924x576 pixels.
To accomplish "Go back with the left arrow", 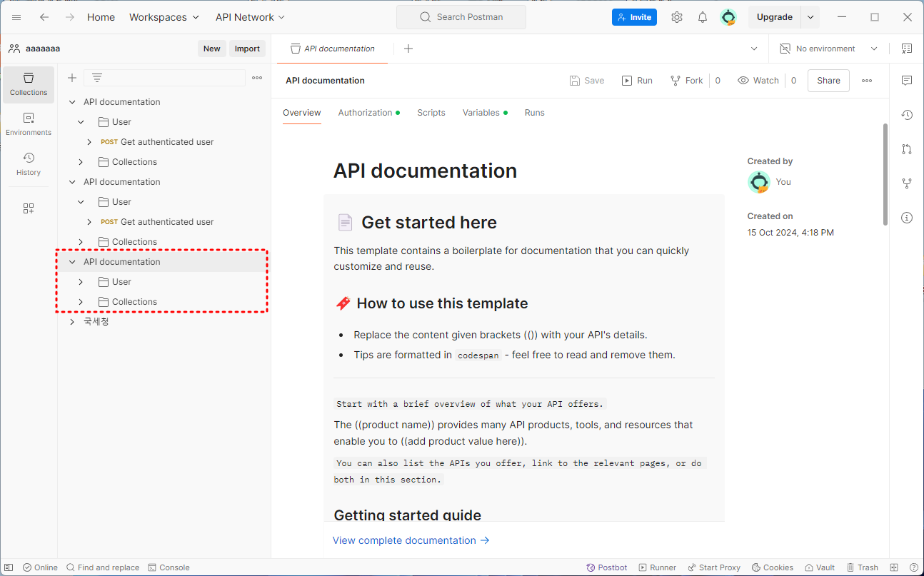I will 44,17.
